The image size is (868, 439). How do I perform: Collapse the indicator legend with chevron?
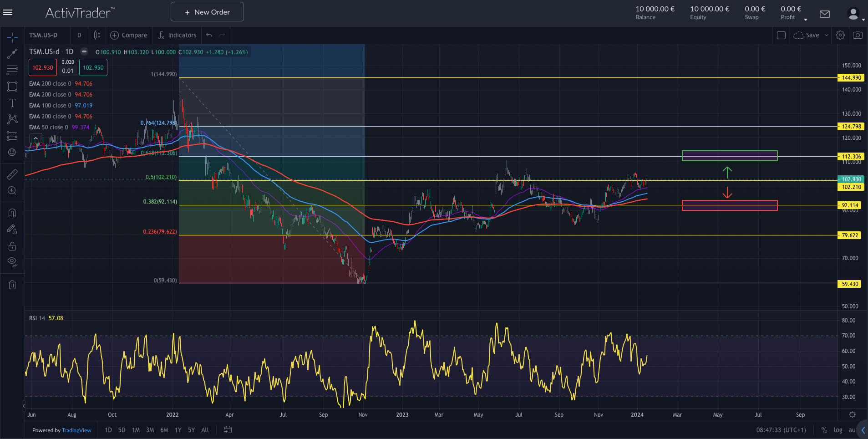tap(36, 138)
